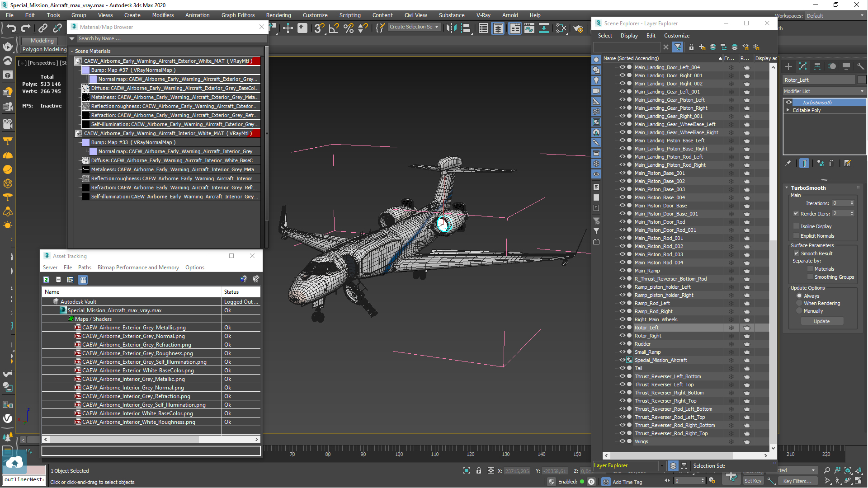Expand the Editable Poly modifier entry

tap(788, 110)
